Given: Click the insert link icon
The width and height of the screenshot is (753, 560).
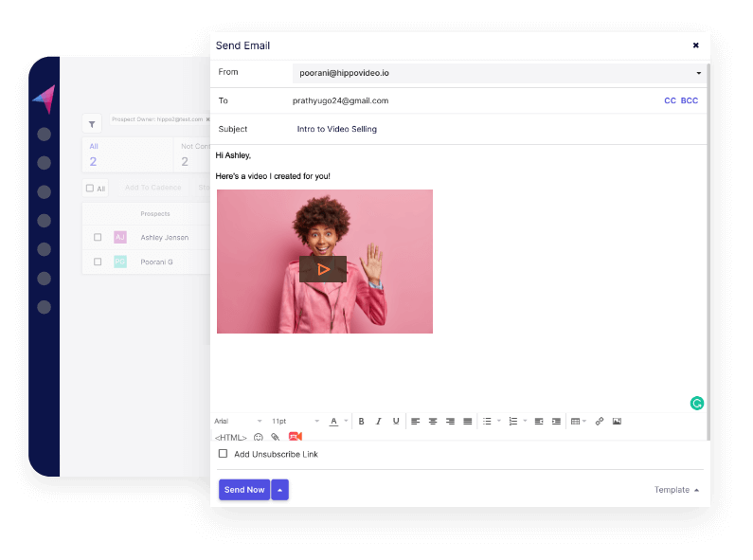Looking at the screenshot, I should click(x=600, y=422).
